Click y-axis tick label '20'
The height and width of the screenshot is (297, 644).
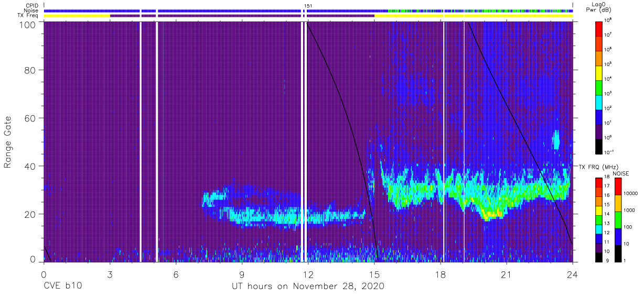point(30,214)
